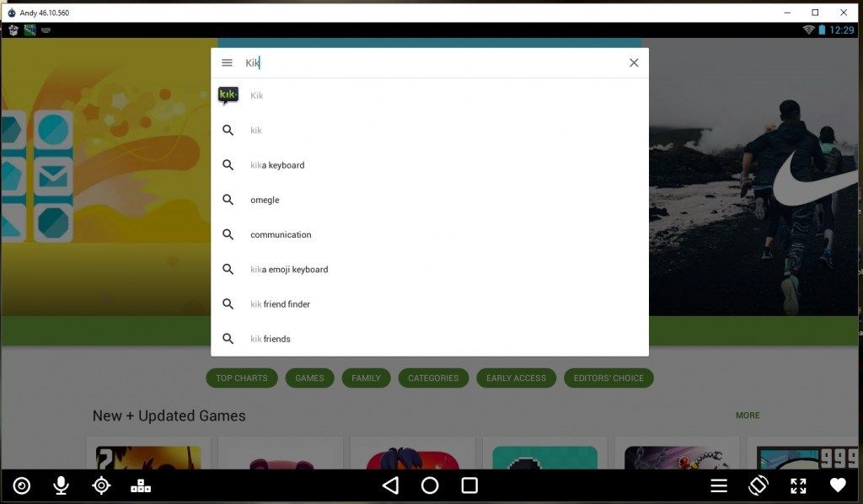Open recent apps square button
Screen dimensions: 863x504
(x=469, y=485)
